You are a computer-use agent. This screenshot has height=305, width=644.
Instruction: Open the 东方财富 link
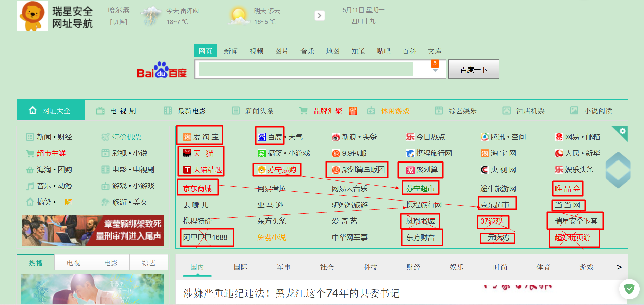(x=420, y=237)
